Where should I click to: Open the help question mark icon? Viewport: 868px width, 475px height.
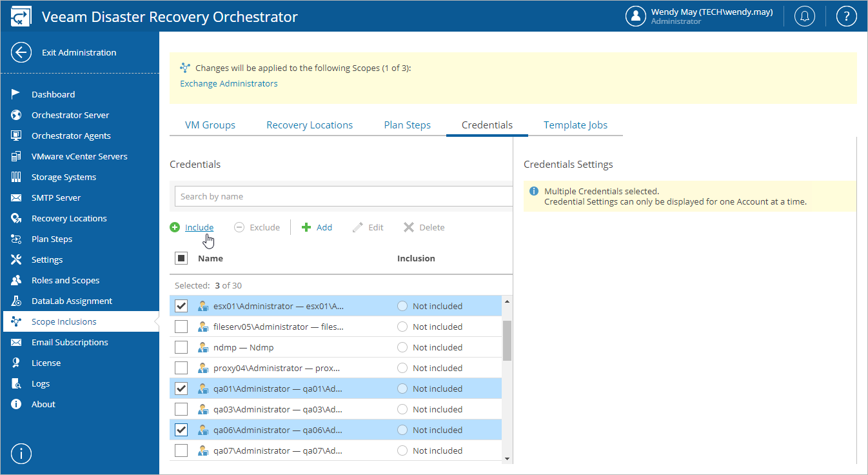[846, 16]
